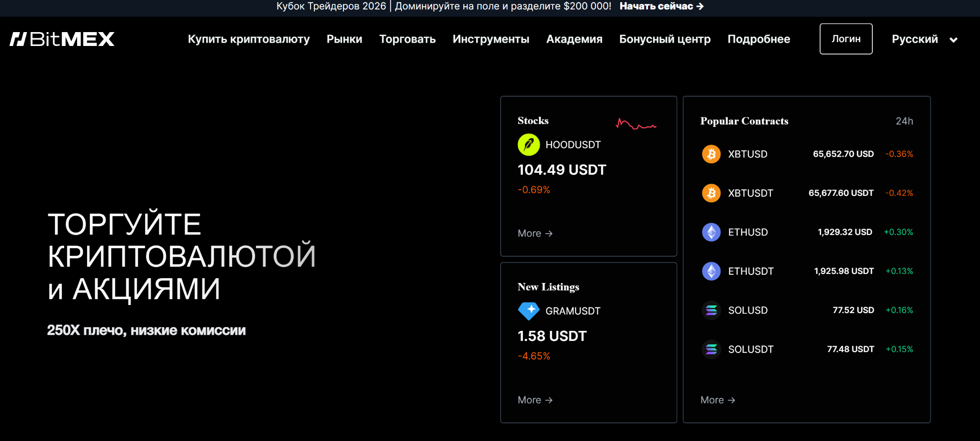Click the +0.15% change value

(899, 349)
